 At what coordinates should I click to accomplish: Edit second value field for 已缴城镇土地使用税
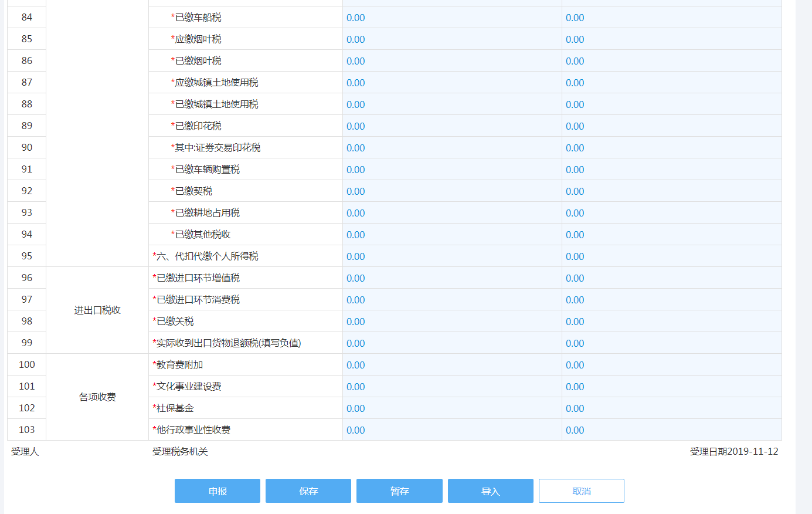pos(671,104)
